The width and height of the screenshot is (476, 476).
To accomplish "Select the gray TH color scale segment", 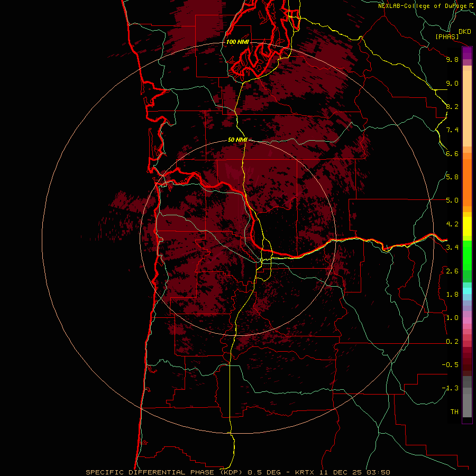I will coord(467,406).
